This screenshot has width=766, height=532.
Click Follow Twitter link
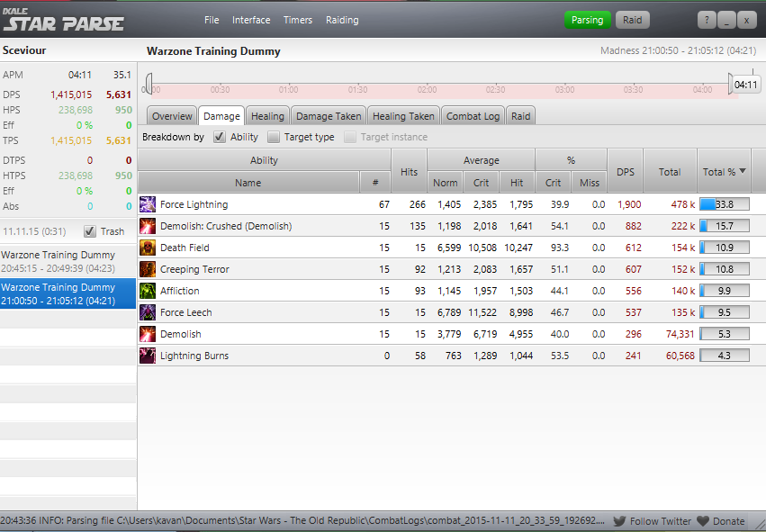point(661,521)
